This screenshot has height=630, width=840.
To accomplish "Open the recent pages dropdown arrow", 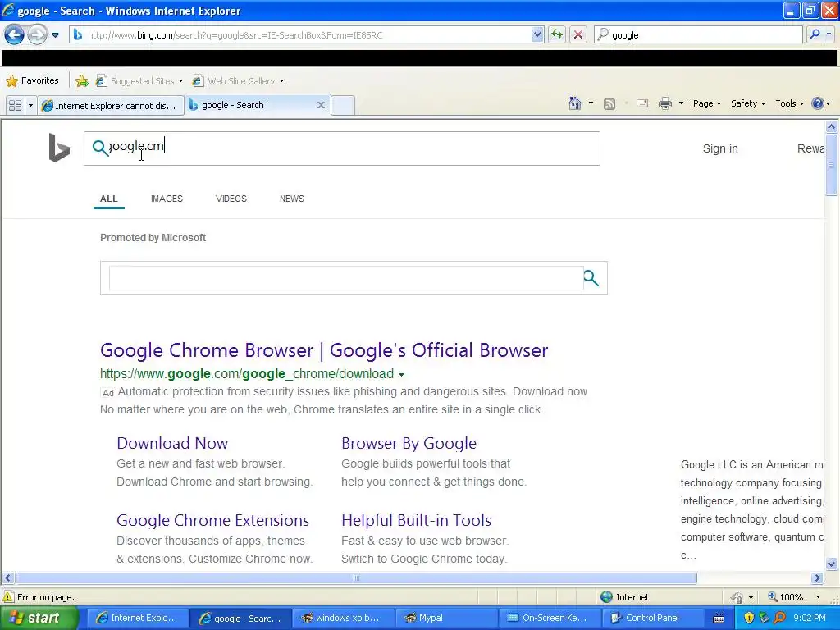I will click(55, 35).
